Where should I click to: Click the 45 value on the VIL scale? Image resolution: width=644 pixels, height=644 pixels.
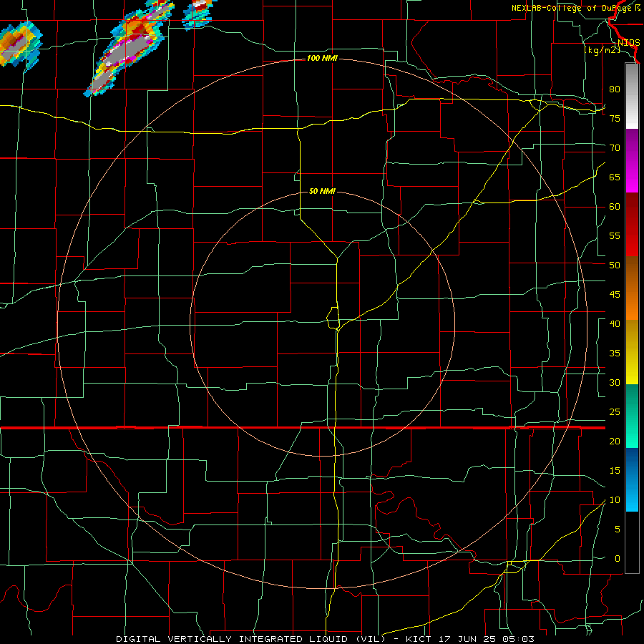pos(615,295)
